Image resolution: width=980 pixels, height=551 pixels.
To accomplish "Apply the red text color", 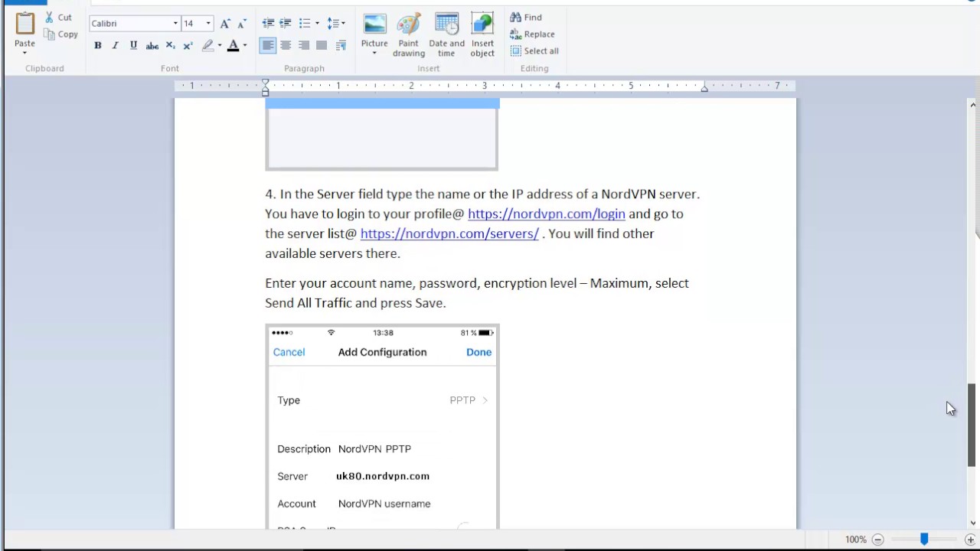I will 234,46.
